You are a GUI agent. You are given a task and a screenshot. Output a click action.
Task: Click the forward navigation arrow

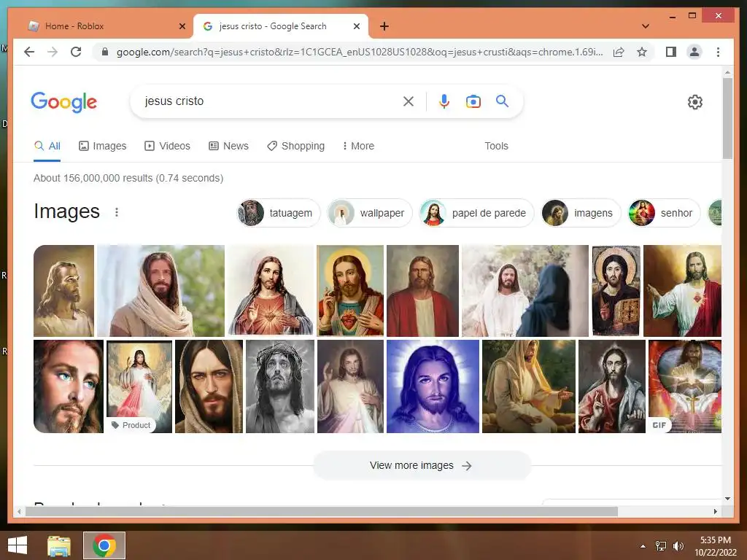click(53, 52)
